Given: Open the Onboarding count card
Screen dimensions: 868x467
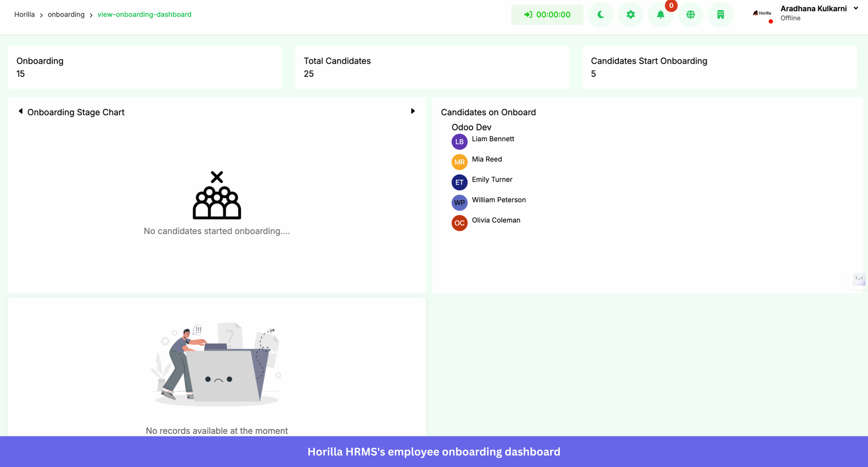Looking at the screenshot, I should click(145, 67).
